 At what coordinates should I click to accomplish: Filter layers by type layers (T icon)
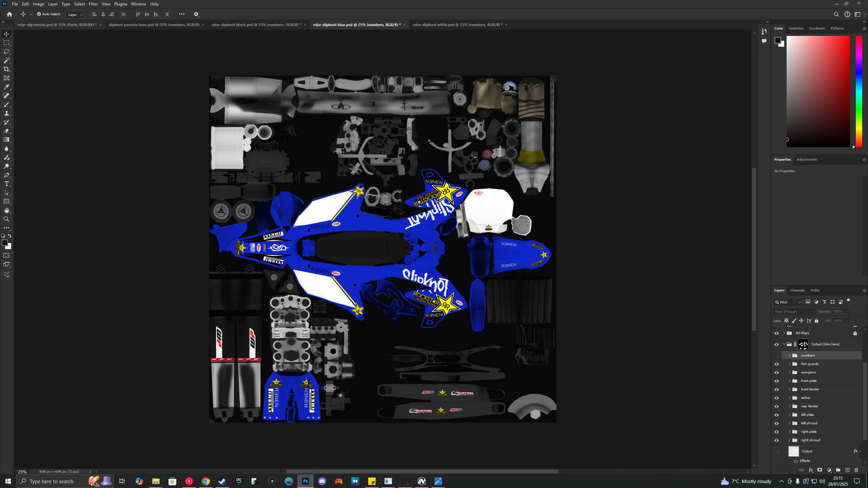pyautogui.click(x=824, y=302)
